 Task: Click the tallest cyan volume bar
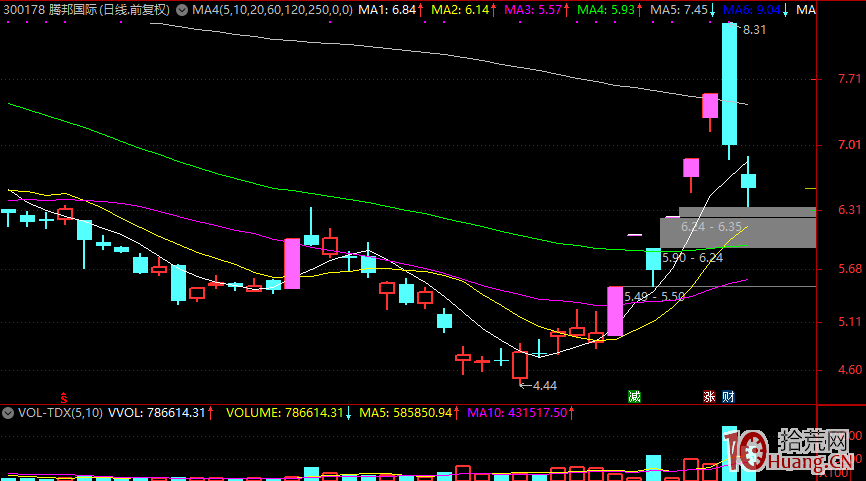(730, 453)
